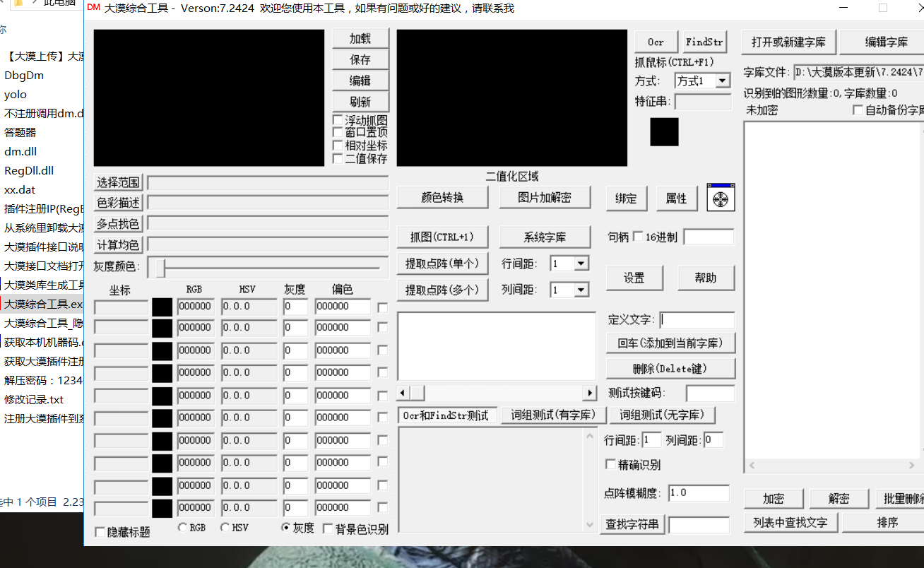This screenshot has height=568, width=924.
Task: Click the 多点找色 button
Action: [x=118, y=224]
